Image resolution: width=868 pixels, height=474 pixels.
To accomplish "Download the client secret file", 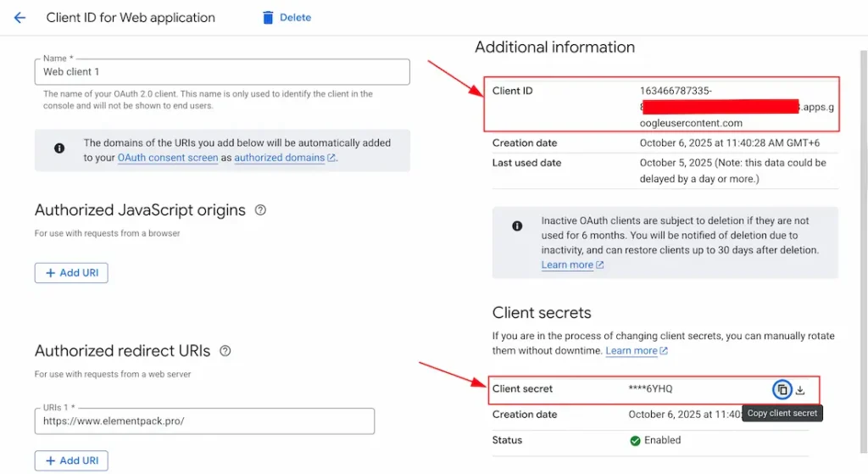I will 800,390.
